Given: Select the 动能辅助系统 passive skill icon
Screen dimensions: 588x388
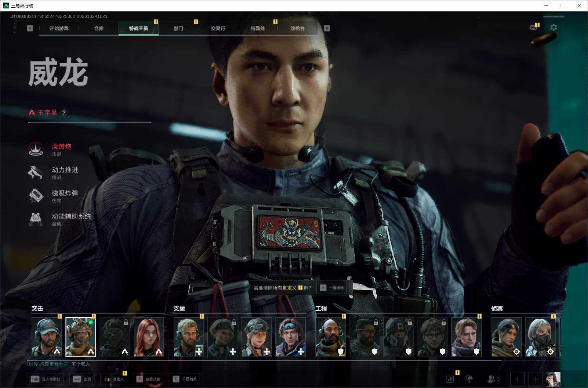Looking at the screenshot, I should 36,219.
